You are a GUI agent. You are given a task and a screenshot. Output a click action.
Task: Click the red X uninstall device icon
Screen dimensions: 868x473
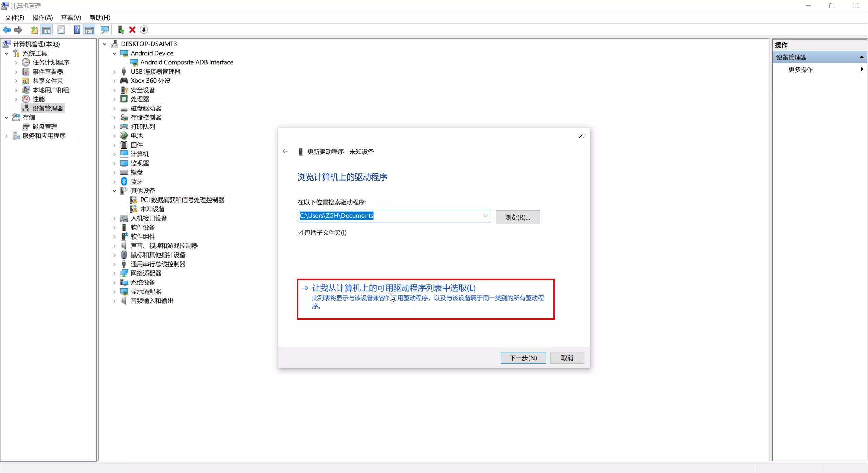point(132,30)
